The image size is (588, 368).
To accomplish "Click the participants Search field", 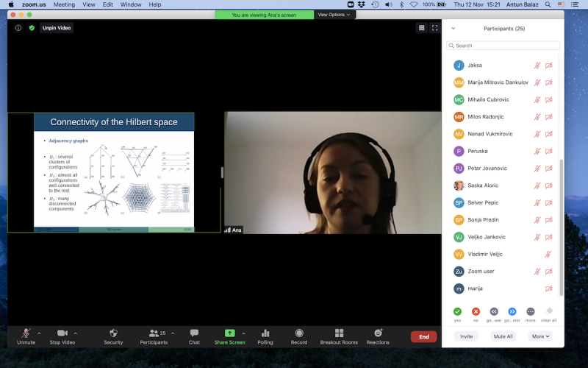I will (x=503, y=46).
